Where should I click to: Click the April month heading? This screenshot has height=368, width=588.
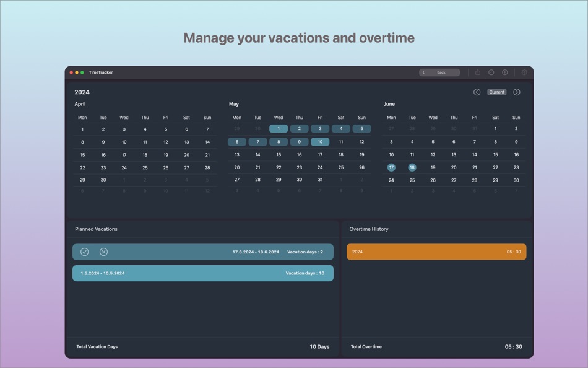(80, 104)
